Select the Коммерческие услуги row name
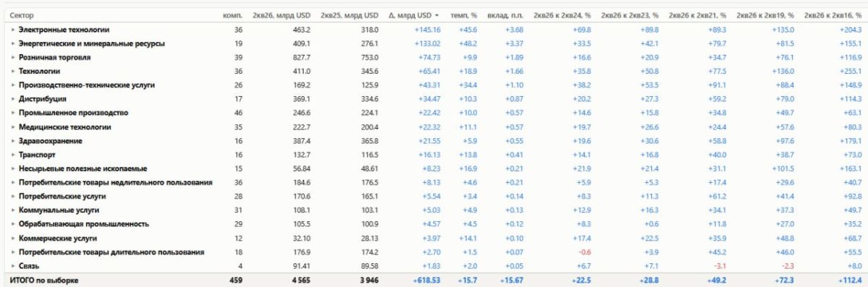This screenshot has width=868, height=287. click(57, 238)
